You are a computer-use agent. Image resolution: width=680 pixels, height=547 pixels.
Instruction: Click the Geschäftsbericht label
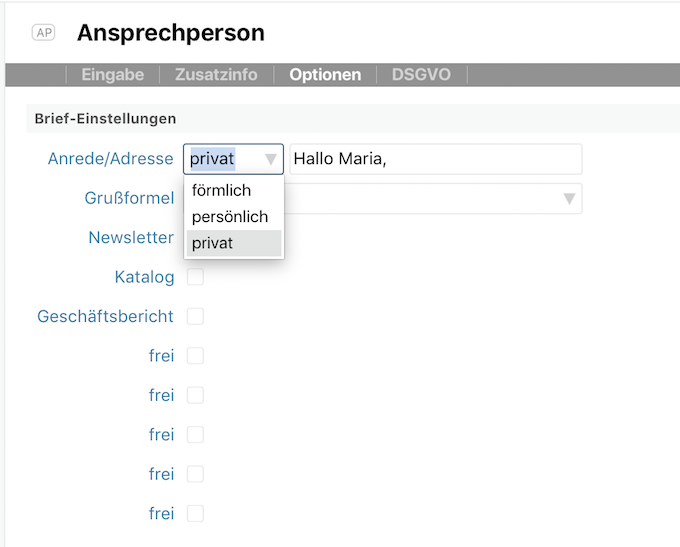click(105, 316)
